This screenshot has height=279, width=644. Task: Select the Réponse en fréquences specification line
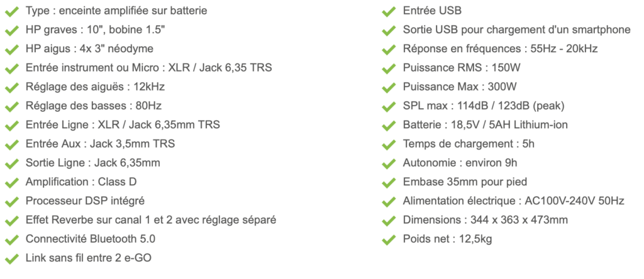coord(500,49)
